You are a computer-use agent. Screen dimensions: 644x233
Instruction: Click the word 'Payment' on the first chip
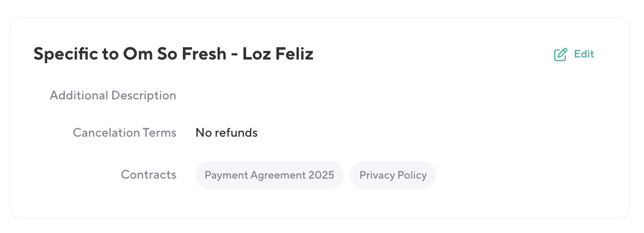[225, 175]
